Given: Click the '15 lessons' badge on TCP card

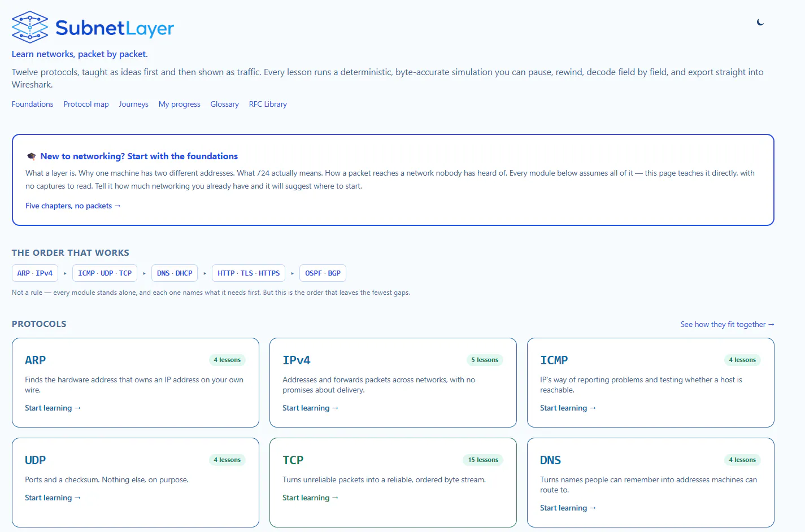Looking at the screenshot, I should [483, 460].
